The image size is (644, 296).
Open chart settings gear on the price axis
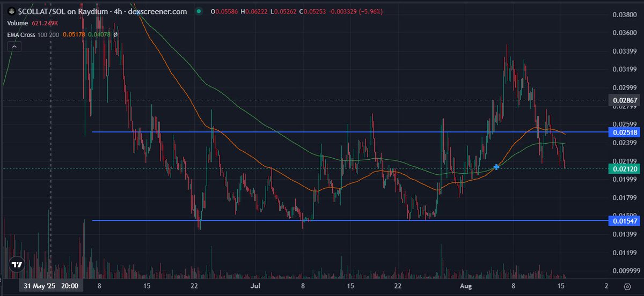pyautogui.click(x=627, y=286)
